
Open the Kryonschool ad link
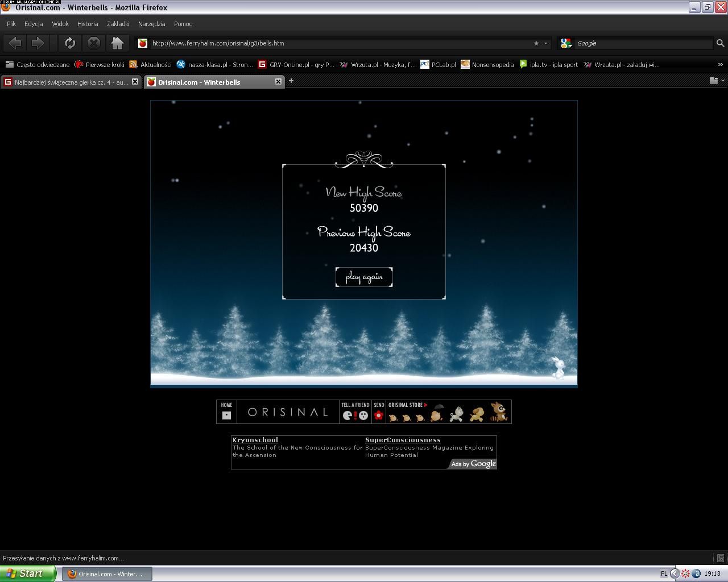[255, 440]
